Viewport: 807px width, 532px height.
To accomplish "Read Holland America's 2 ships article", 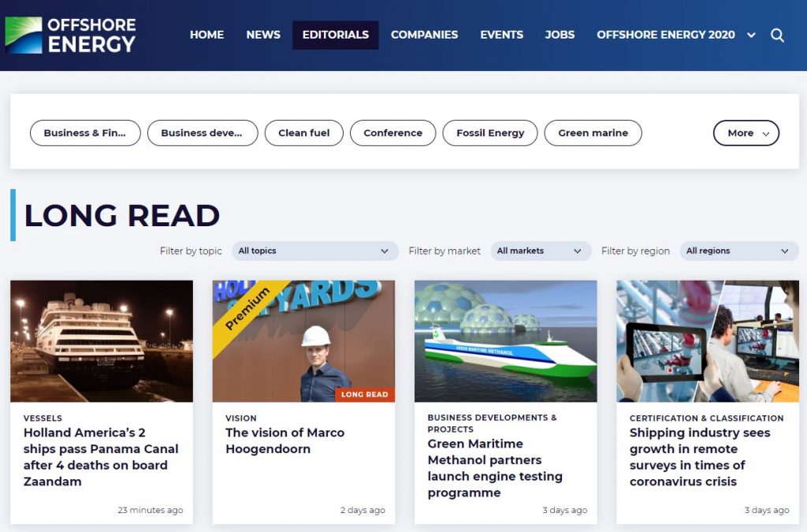I will pyautogui.click(x=101, y=457).
